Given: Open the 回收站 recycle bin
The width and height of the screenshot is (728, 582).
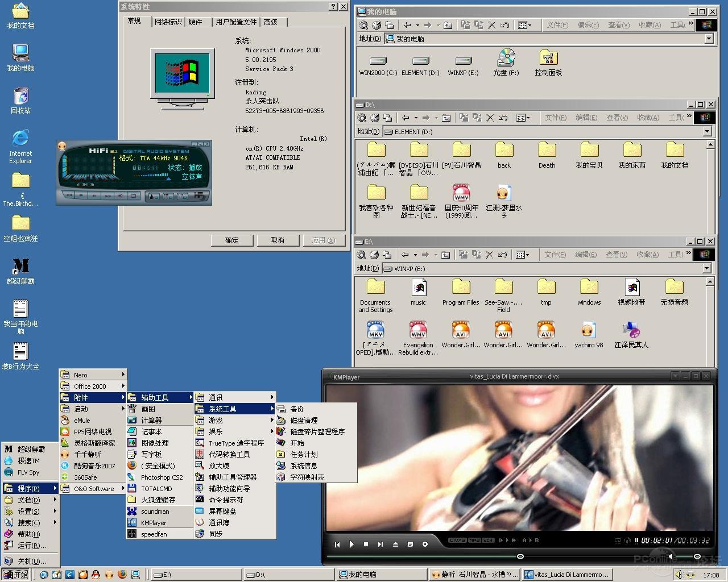Looking at the screenshot, I should 20,101.
